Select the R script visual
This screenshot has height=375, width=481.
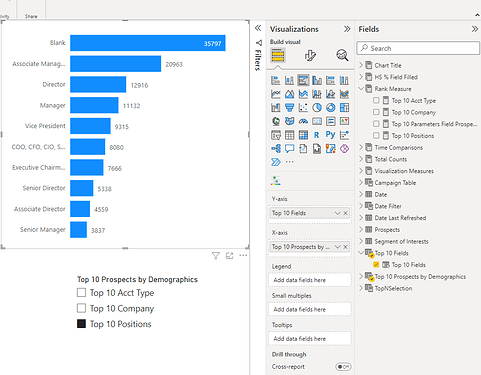(x=317, y=135)
